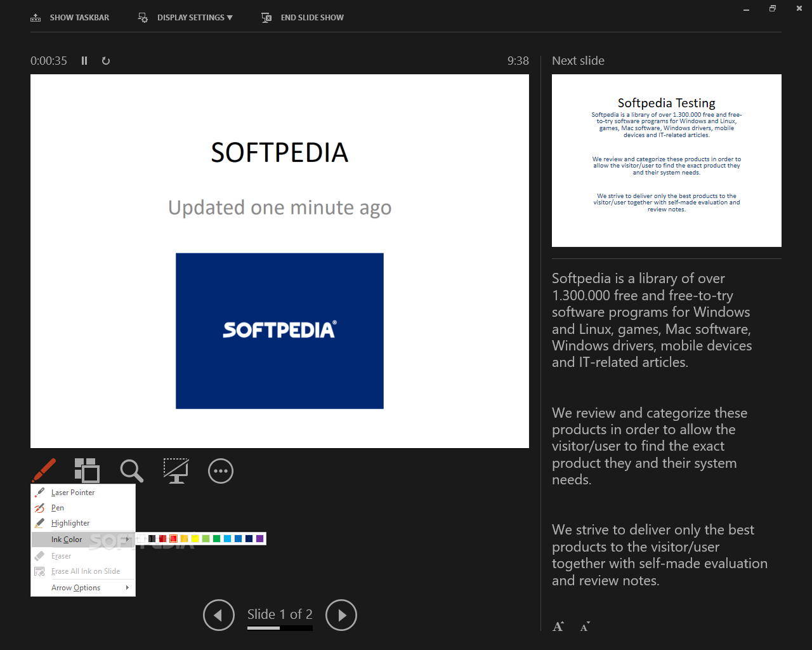Black or unblack the slide show screen
Image resolution: width=812 pixels, height=650 pixels.
click(176, 470)
